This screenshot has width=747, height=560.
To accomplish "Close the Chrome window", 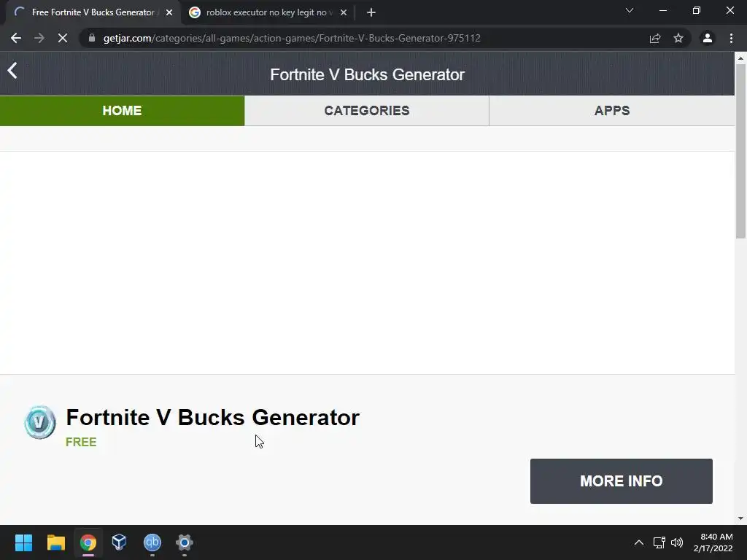I will (729, 10).
